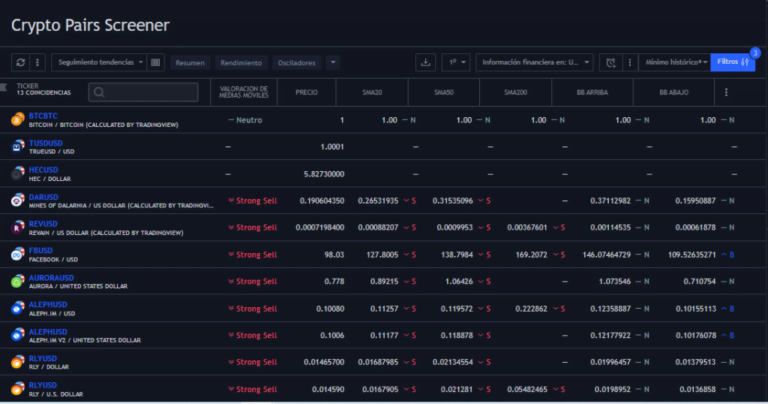Sort by the PRECIO column header
Viewport: 768px width, 404px height.
point(307,92)
